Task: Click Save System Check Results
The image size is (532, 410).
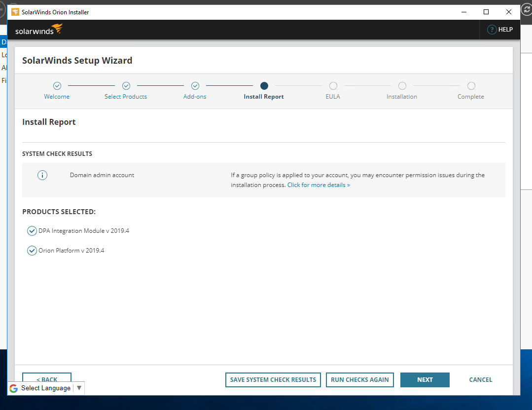Action: click(273, 380)
